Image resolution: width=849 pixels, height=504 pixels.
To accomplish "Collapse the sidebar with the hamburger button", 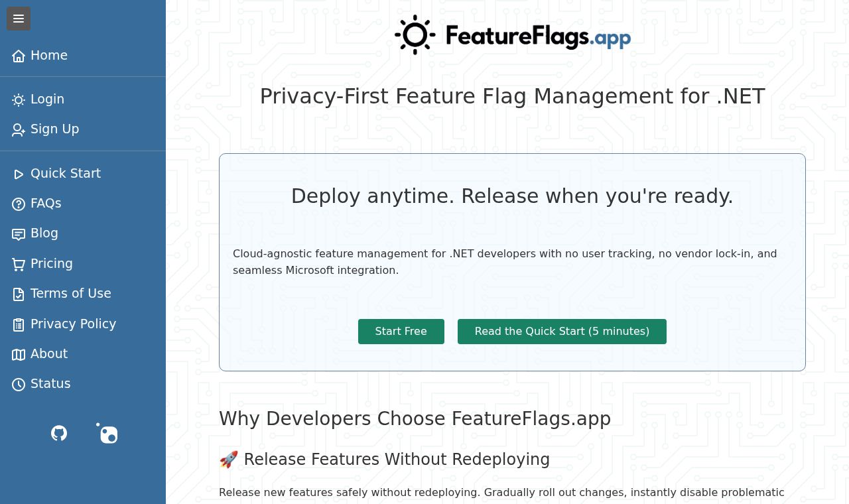I will [19, 19].
